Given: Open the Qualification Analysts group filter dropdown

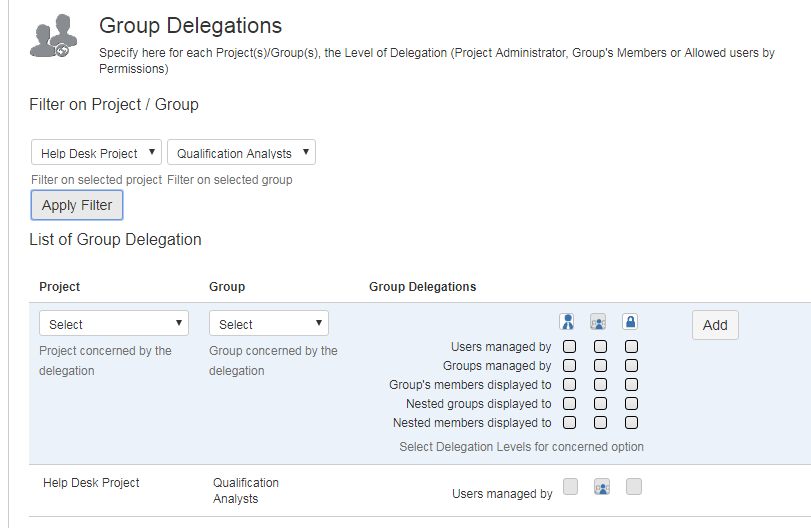Looking at the screenshot, I should (x=241, y=153).
